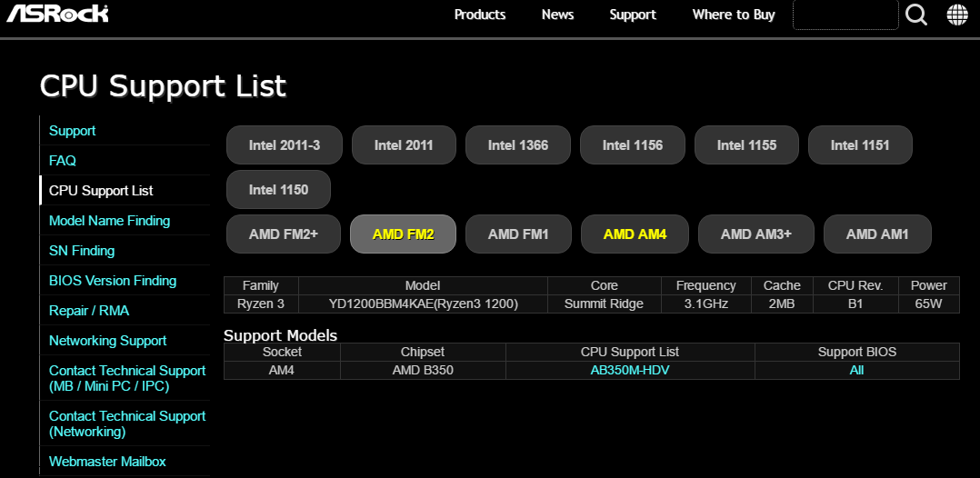This screenshot has width=980, height=478.
Task: Select the Intel 1156 socket button
Action: click(633, 145)
